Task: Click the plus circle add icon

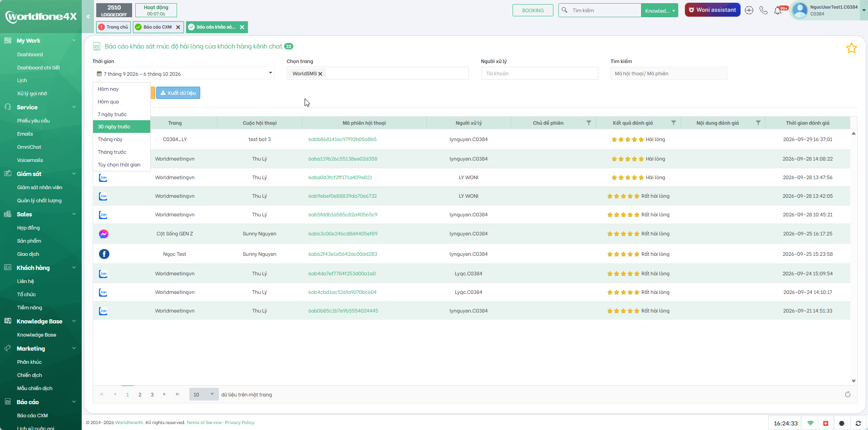Action: pyautogui.click(x=749, y=10)
